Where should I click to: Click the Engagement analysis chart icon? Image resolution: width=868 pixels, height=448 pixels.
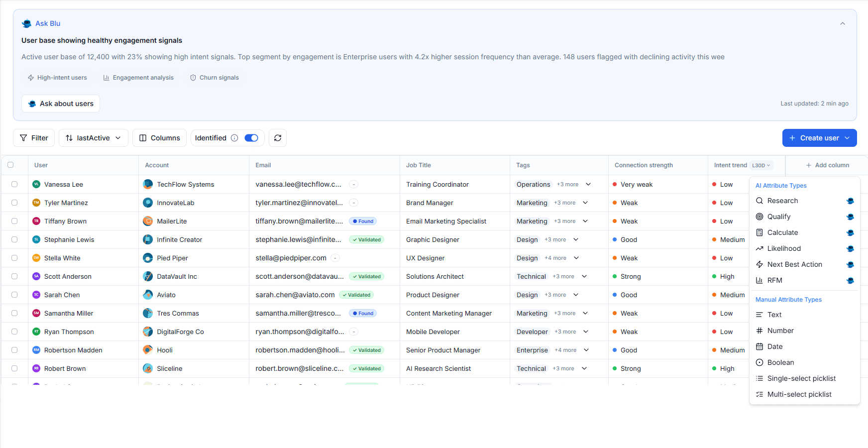coord(106,77)
